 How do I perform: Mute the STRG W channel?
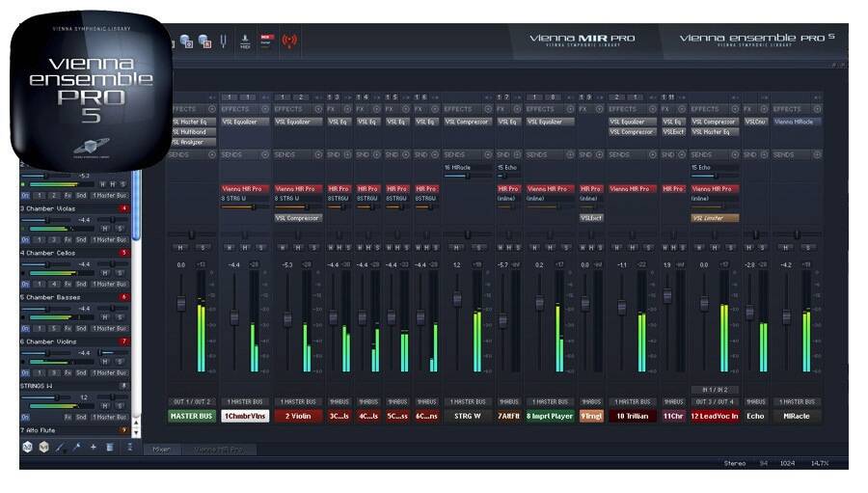pyautogui.click(x=456, y=248)
